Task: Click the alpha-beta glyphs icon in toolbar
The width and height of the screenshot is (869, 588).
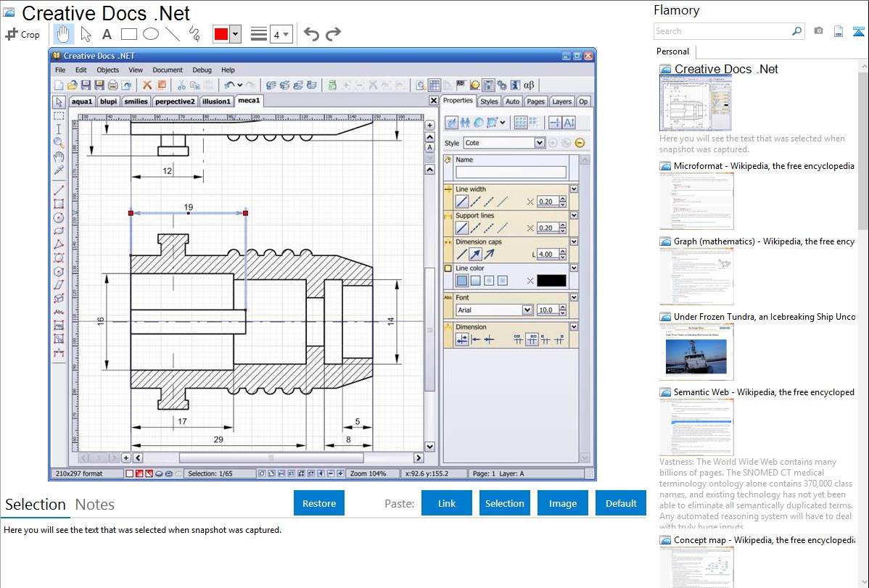Action: click(529, 85)
